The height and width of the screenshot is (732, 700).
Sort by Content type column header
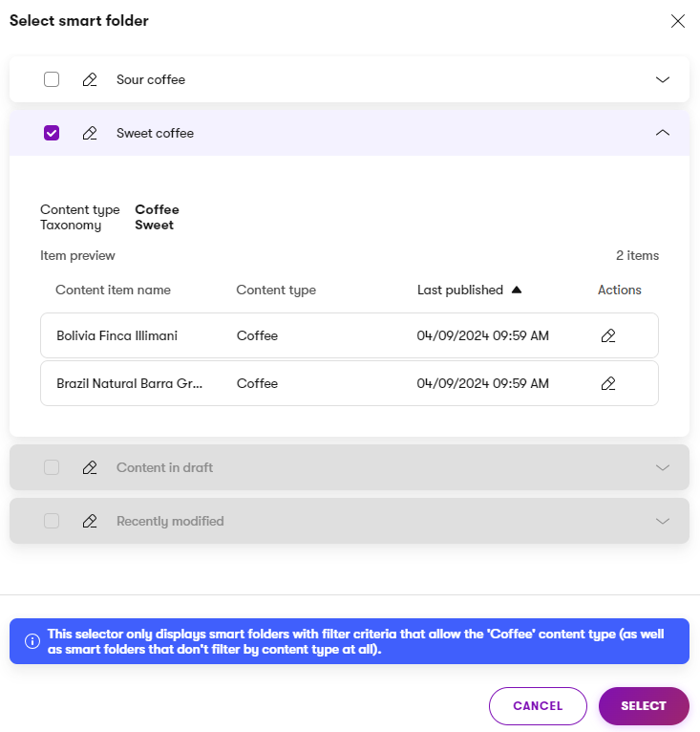pyautogui.click(x=276, y=290)
